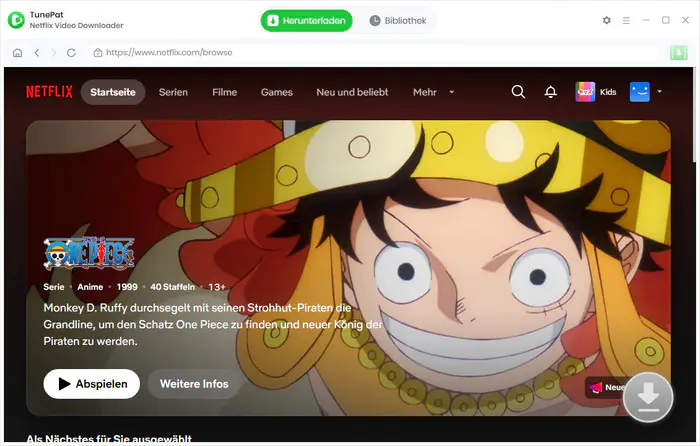
Task: Navigate forward with the right arrow
Action: 54,53
